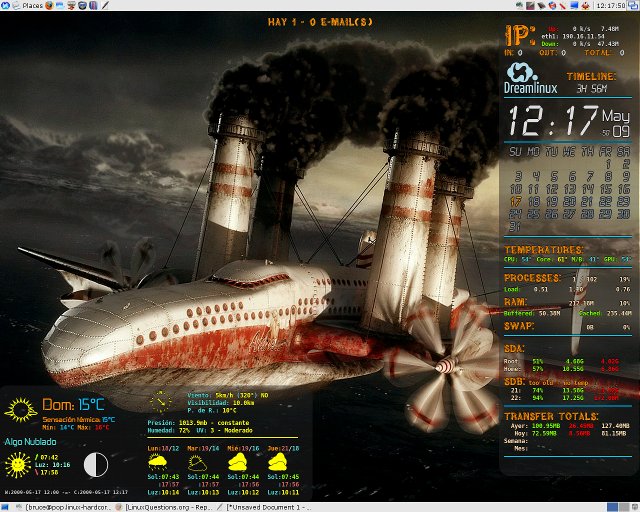Click the window switcher icon after the clock
640x512 pixels.
coord(633,6)
